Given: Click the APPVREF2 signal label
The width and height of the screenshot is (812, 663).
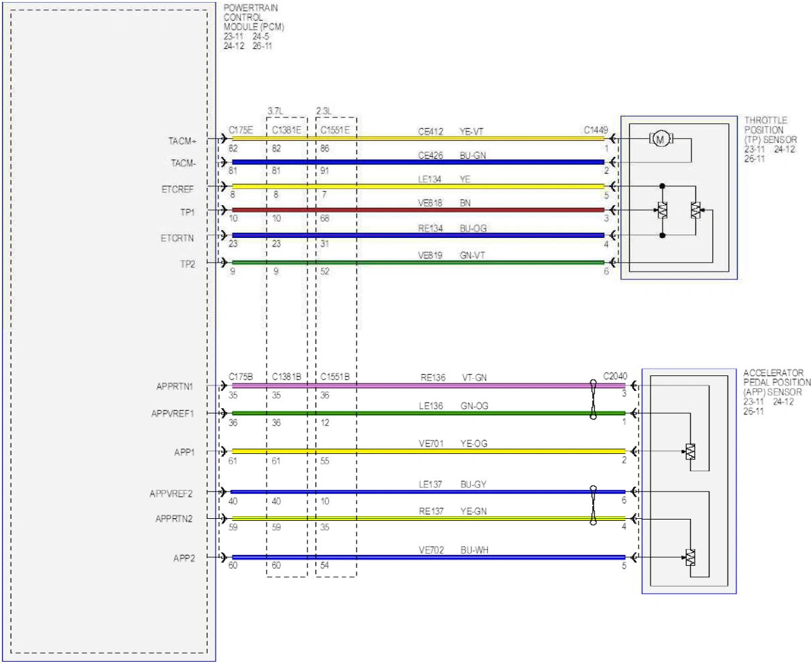Looking at the screenshot, I should coord(171,494).
